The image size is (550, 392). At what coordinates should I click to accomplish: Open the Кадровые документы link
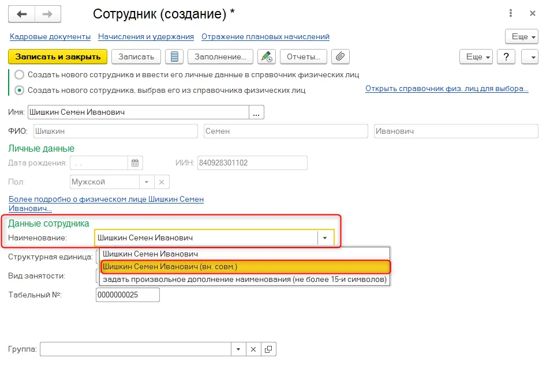click(50, 37)
